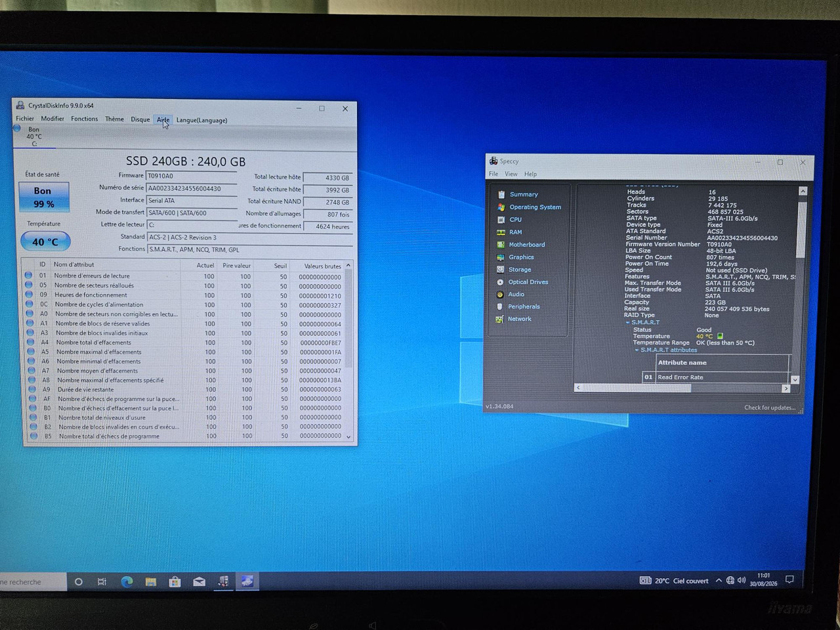The height and width of the screenshot is (630, 840).
Task: Open the Audio section in Speccy
Action: click(516, 295)
